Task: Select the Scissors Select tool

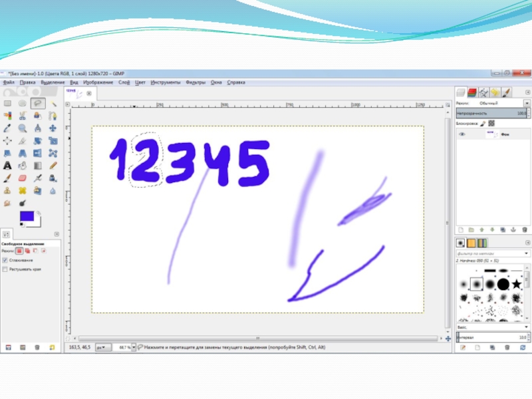Action: (23, 116)
